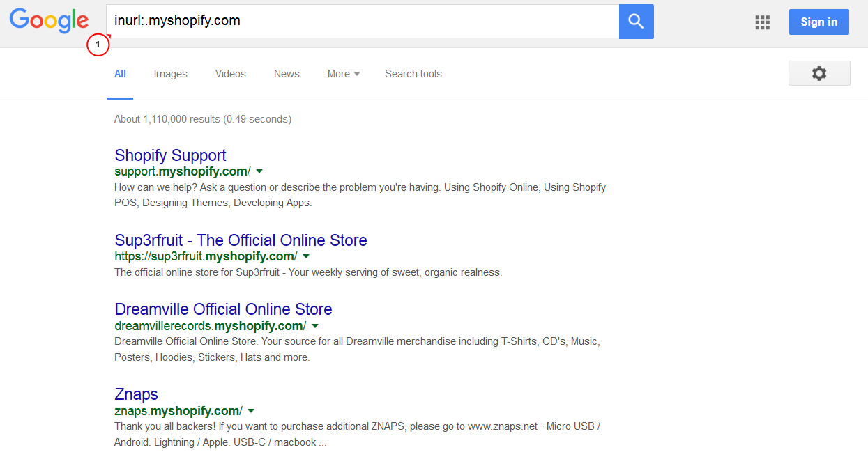Open Shopify Support result
Screen dimensions: 868x459
point(170,155)
